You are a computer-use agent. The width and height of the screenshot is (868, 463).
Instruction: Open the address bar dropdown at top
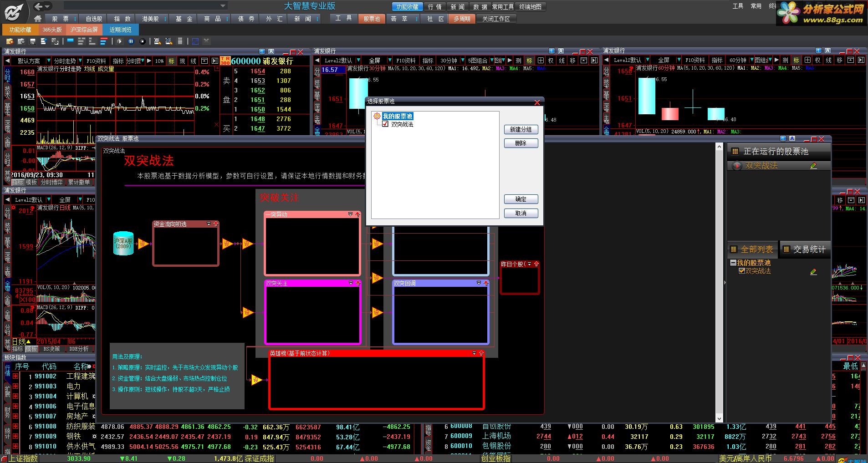click(223, 6)
